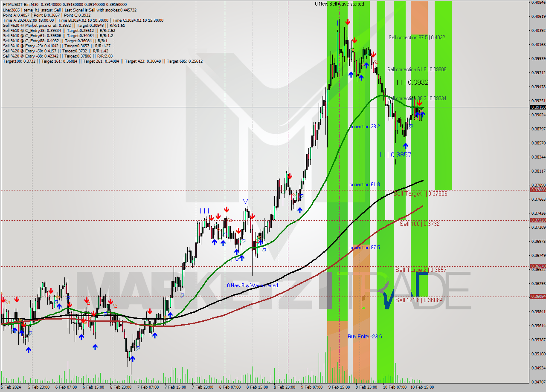Click the '8 Feb 15:00' time axis label
The width and height of the screenshot is (546, 392).
click(x=258, y=388)
